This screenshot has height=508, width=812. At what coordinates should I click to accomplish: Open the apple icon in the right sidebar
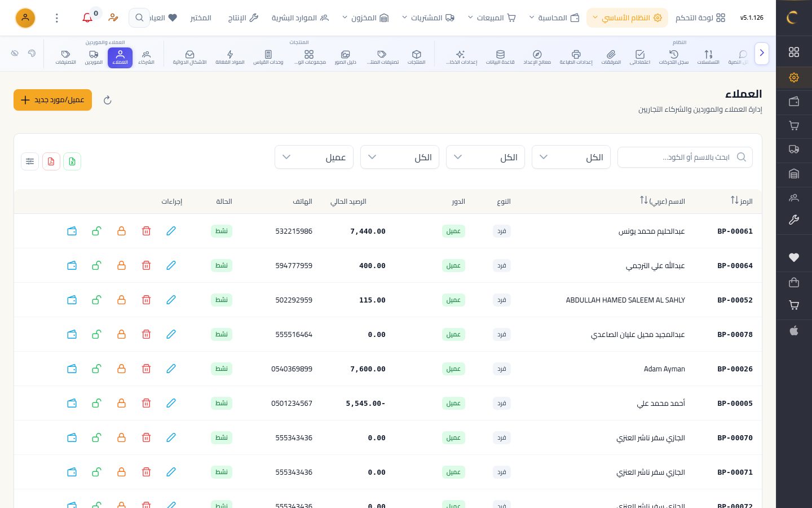[794, 331]
